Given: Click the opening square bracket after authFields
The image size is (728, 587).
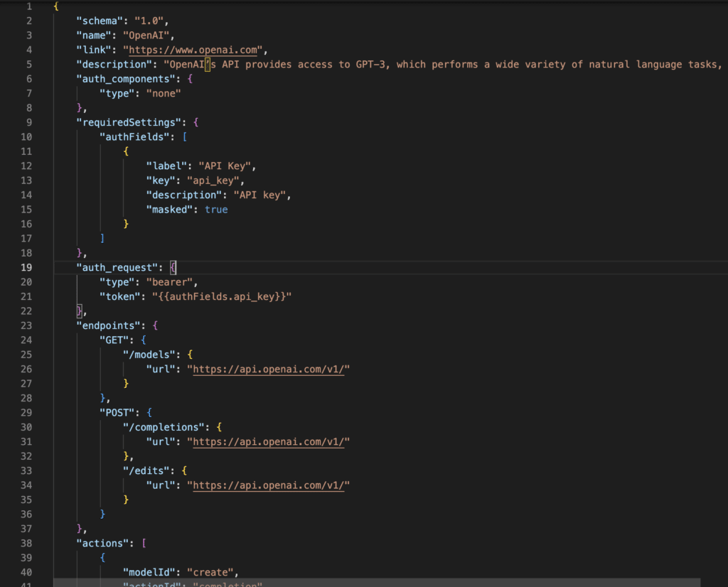Looking at the screenshot, I should tap(184, 137).
